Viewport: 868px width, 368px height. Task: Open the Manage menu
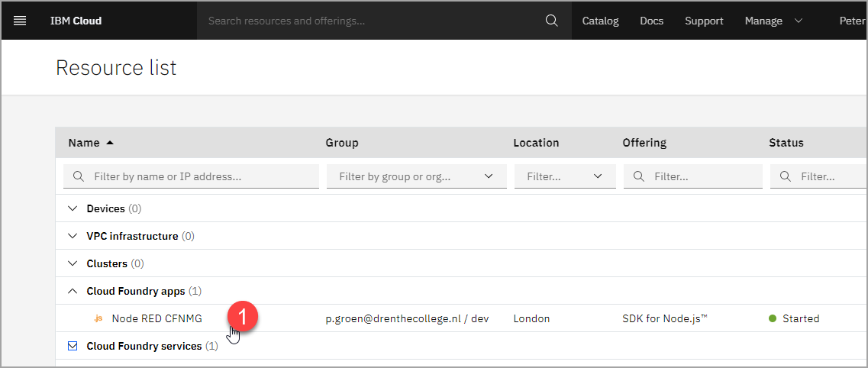[773, 21]
